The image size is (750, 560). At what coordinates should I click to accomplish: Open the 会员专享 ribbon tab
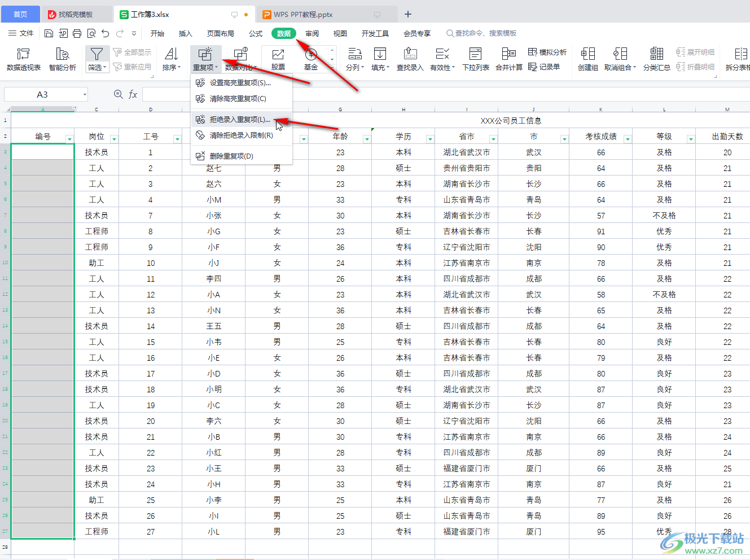pos(417,33)
